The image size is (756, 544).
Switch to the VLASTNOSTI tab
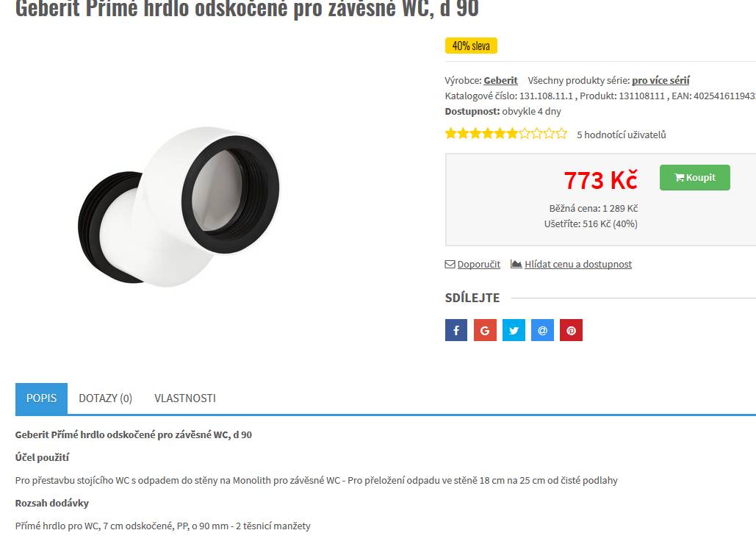185,398
